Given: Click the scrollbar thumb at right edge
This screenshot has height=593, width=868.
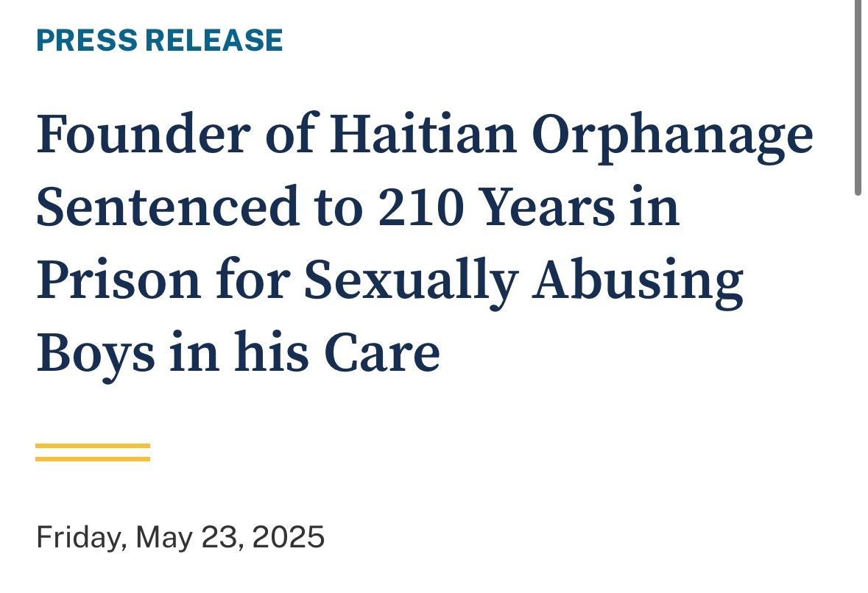Looking at the screenshot, I should click(x=858, y=96).
